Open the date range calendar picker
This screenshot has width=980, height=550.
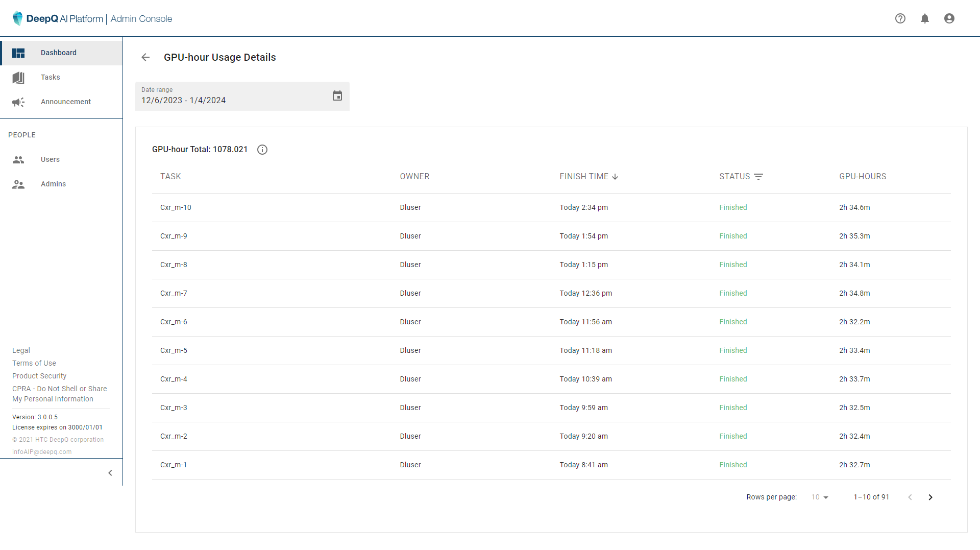click(337, 96)
